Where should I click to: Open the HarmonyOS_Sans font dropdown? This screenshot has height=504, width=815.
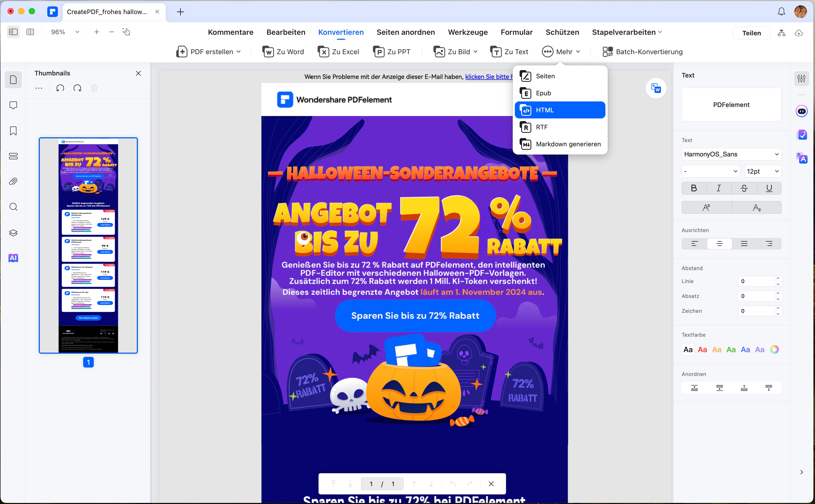pyautogui.click(x=731, y=154)
